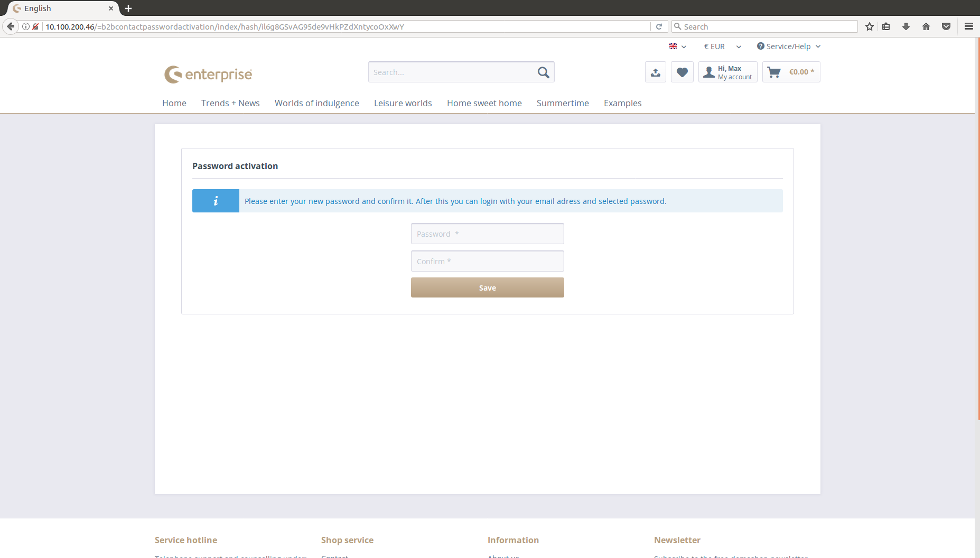
Task: Select the Summertime menu item
Action: (x=562, y=103)
